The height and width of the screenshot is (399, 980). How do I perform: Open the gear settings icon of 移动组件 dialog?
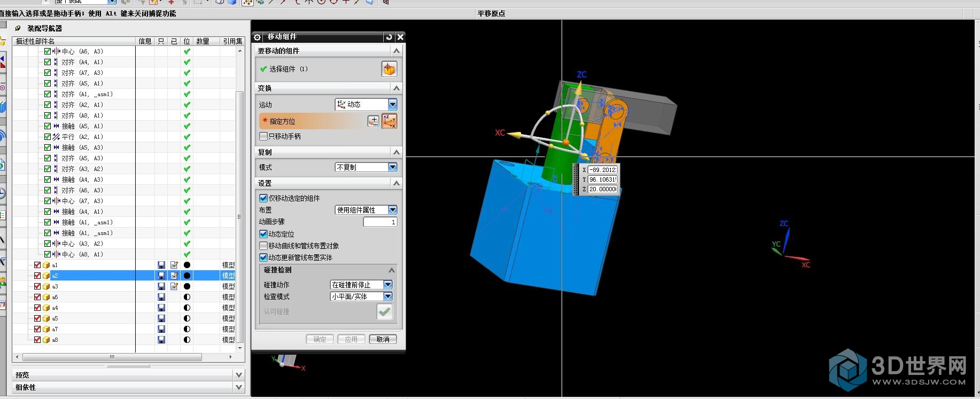(258, 37)
